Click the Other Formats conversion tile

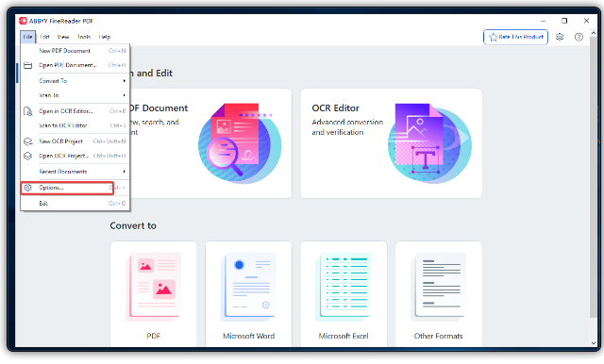point(438,294)
